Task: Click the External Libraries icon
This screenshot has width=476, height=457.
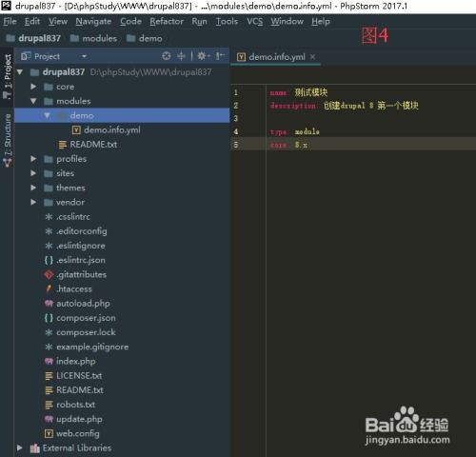Action: pyautogui.click(x=34, y=448)
